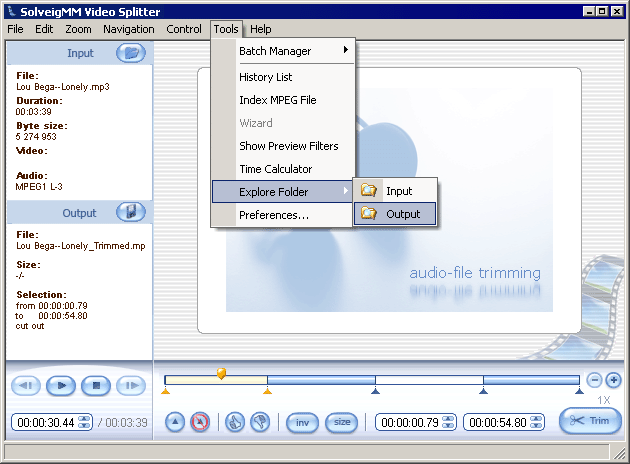Zoom in timeline with plus icon
Image resolution: width=630 pixels, height=464 pixels.
(x=613, y=380)
